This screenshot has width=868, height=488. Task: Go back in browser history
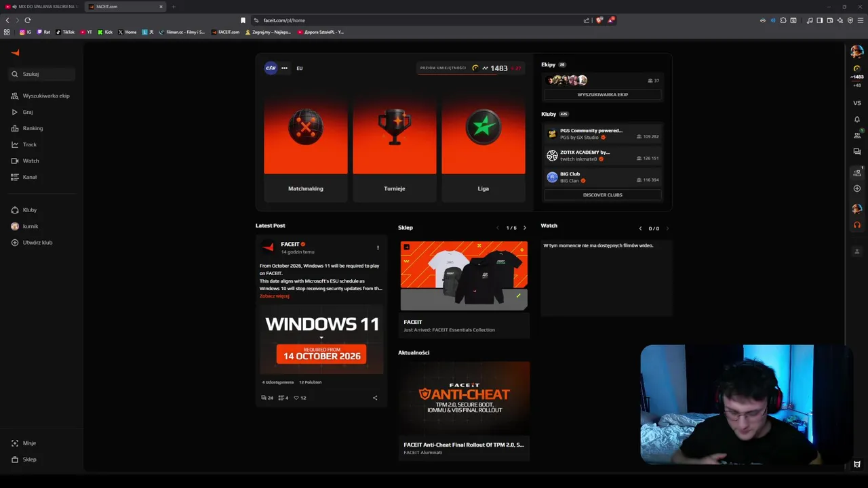coord(7,20)
